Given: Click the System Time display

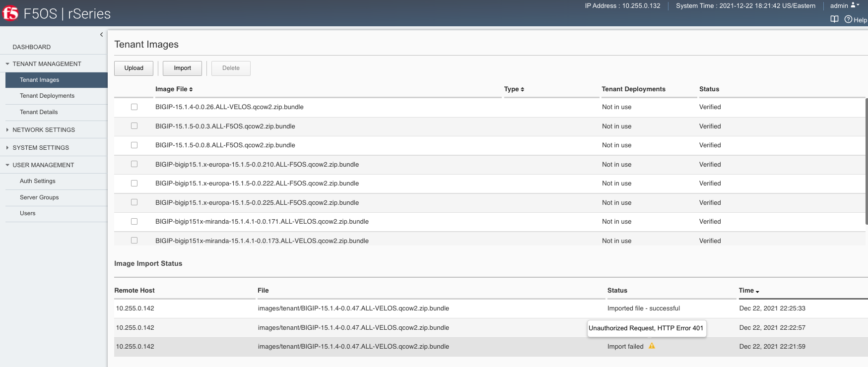Looking at the screenshot, I should 745,6.
